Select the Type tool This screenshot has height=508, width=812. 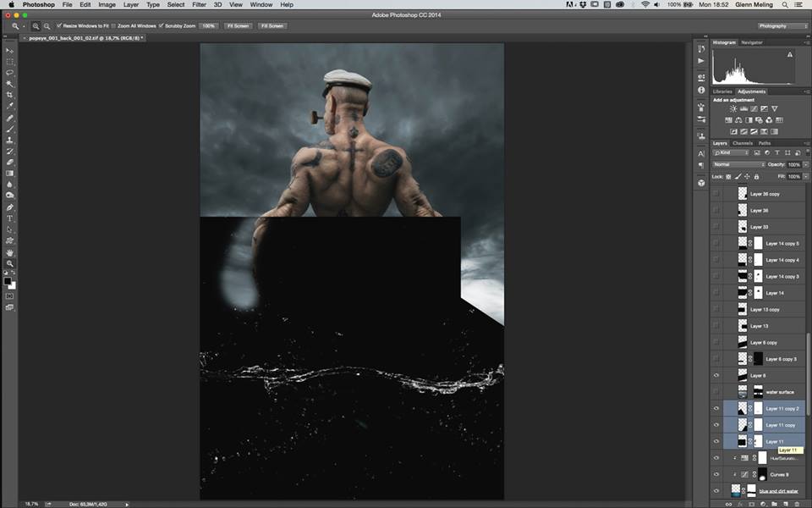(x=10, y=218)
